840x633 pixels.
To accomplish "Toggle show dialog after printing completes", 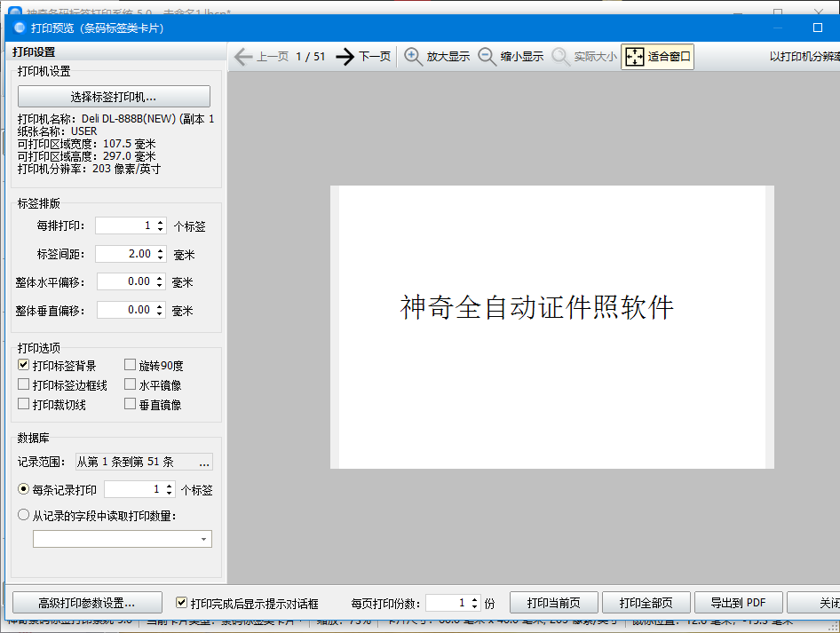I will coord(182,603).
